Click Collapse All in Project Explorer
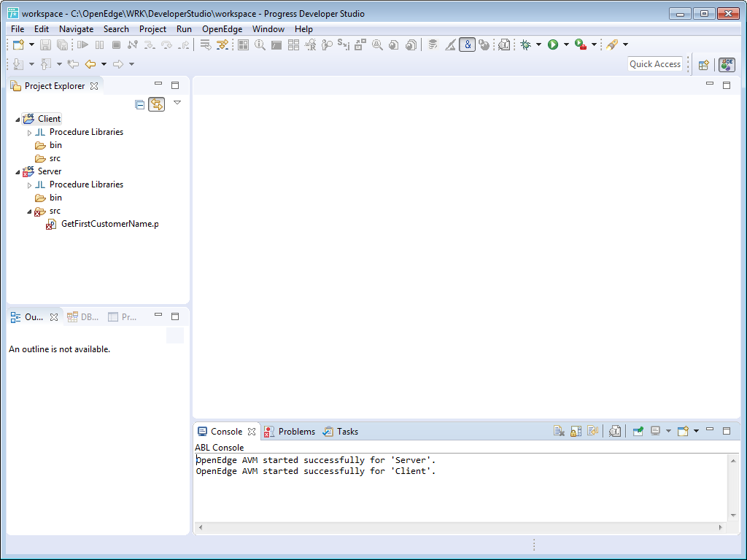Viewport: 747px width, 560px height. click(139, 104)
